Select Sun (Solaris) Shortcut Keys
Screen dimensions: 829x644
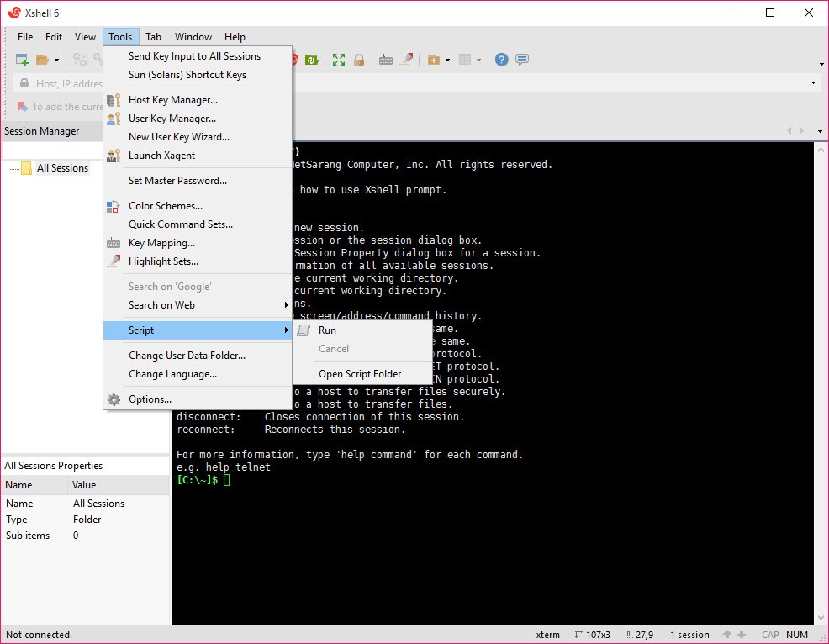click(198, 75)
